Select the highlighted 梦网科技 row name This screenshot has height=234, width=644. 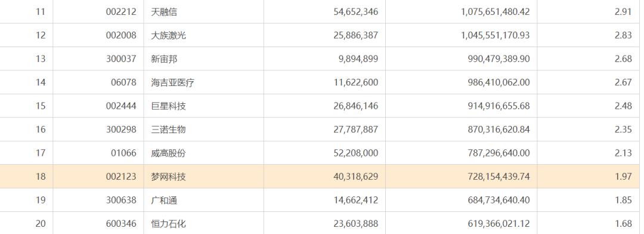[168, 177]
